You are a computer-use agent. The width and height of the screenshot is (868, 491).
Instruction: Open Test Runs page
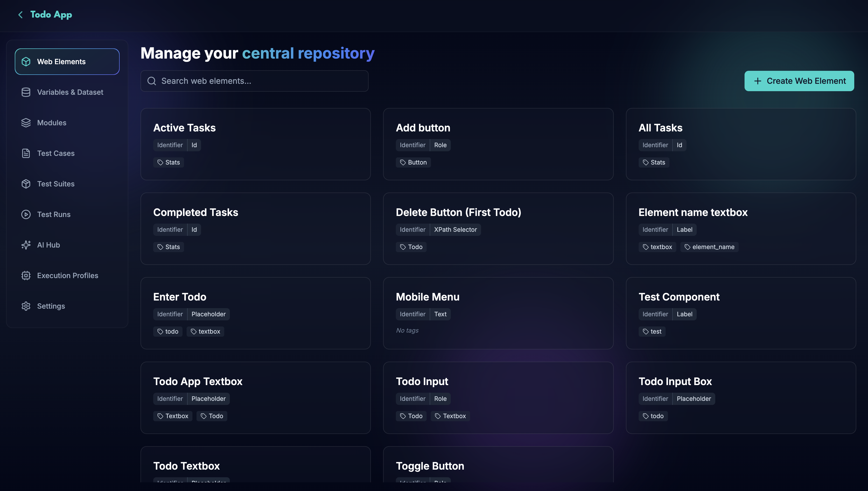coord(67,214)
